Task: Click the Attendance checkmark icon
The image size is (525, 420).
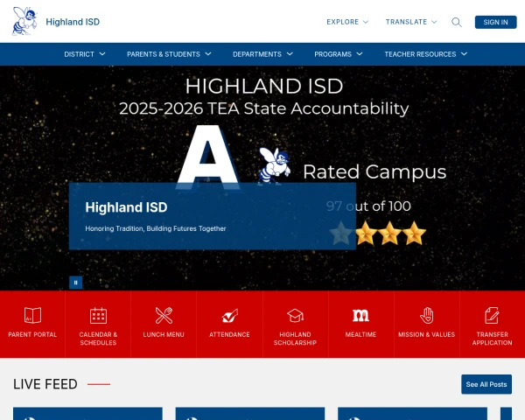Action: (229, 316)
